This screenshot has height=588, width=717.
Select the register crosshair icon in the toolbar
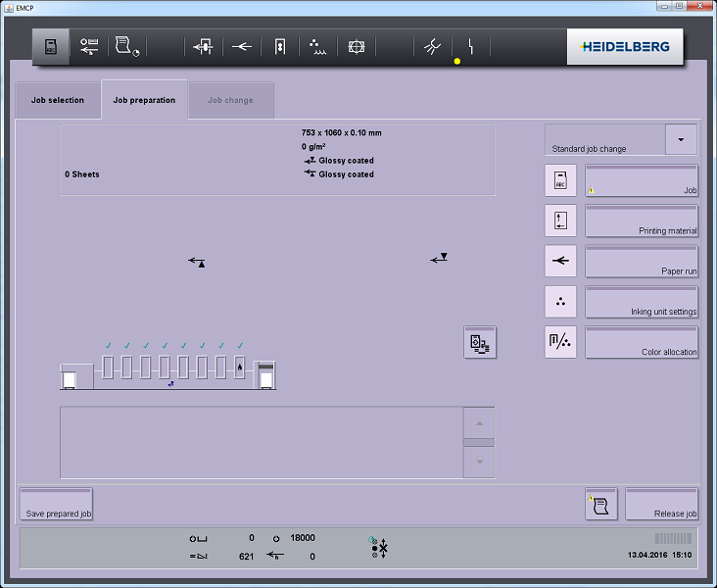click(357, 47)
